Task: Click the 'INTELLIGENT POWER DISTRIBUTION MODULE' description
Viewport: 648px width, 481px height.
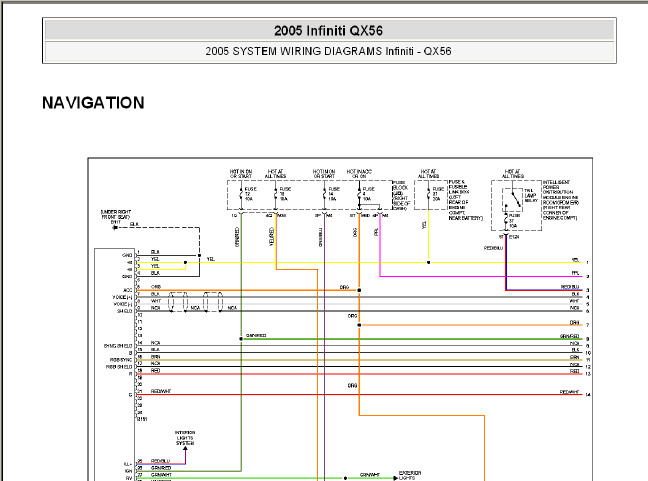Action: tap(561, 200)
